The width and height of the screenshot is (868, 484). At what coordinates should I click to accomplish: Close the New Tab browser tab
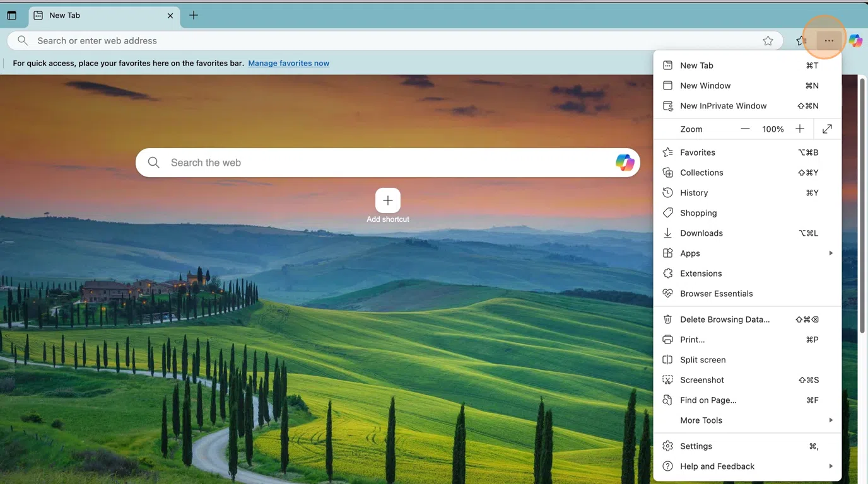coord(170,16)
